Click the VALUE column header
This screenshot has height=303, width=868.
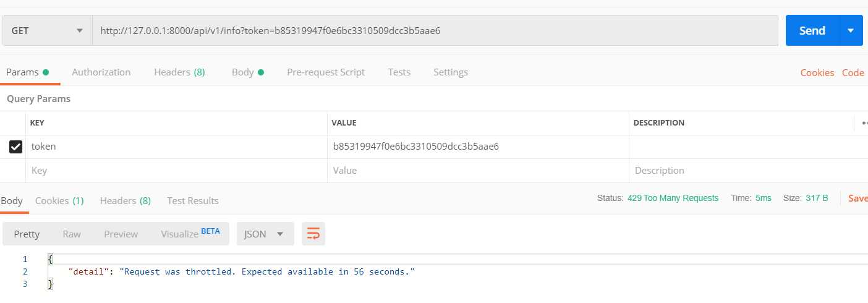(x=344, y=123)
